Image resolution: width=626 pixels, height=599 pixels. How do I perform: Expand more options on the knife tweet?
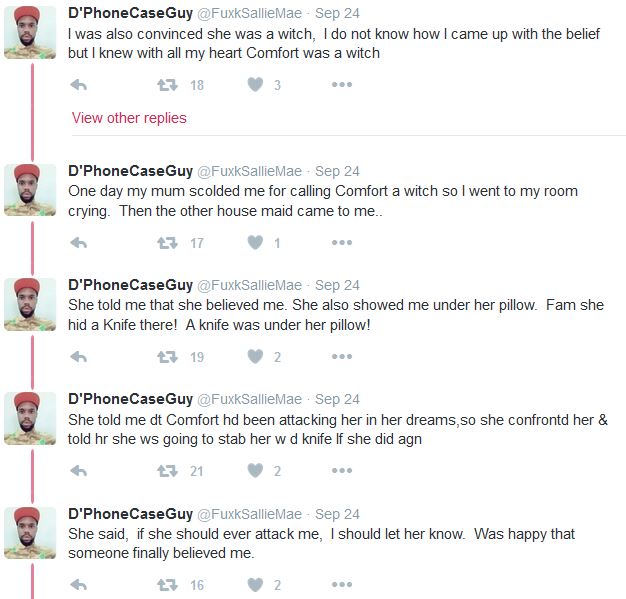342,357
